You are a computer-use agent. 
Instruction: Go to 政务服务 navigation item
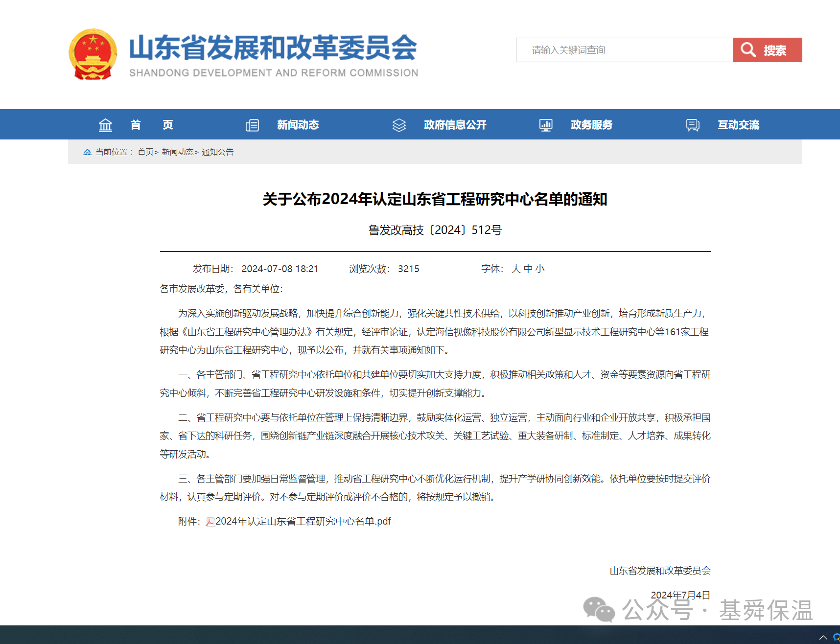(x=591, y=125)
